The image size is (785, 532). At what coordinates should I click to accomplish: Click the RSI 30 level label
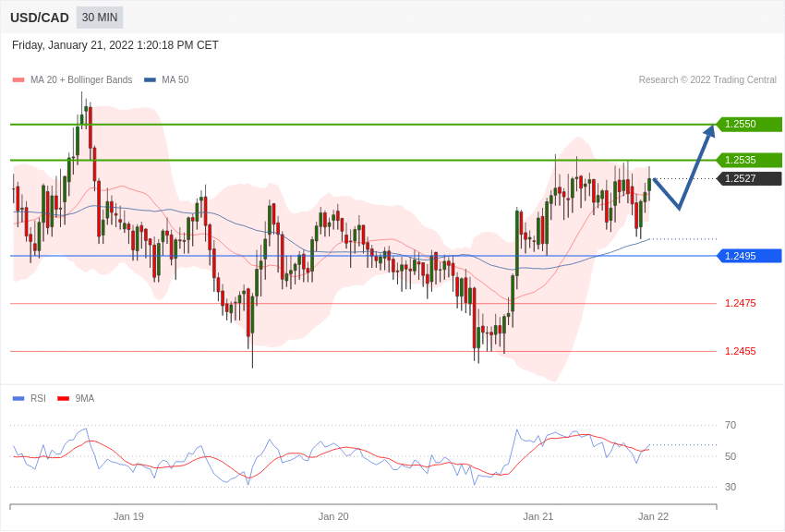pos(731,487)
